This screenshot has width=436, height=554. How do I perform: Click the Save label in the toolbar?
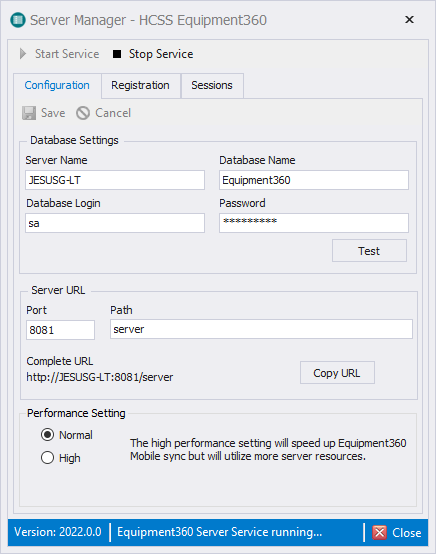click(53, 113)
